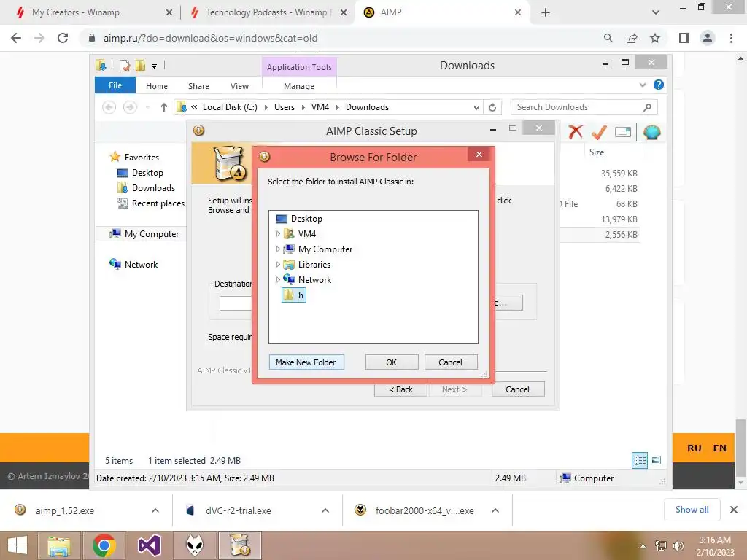Go up one folder level in Explorer

pyautogui.click(x=164, y=107)
